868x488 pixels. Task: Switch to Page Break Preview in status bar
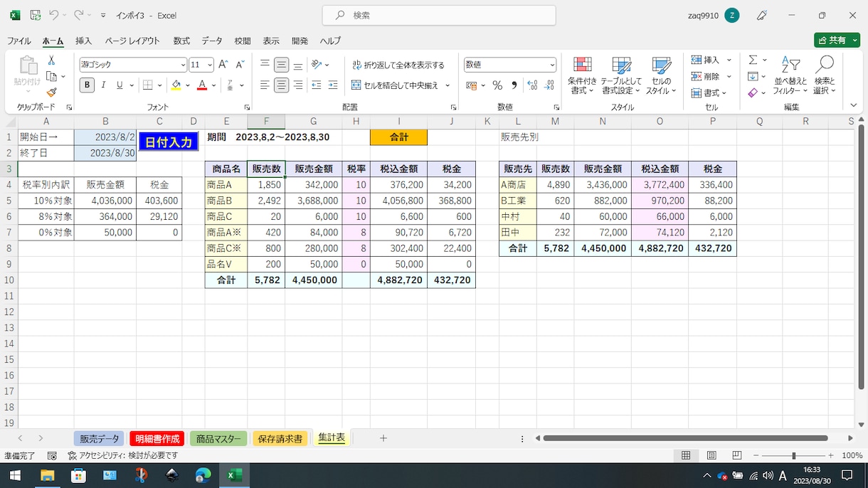click(x=737, y=455)
